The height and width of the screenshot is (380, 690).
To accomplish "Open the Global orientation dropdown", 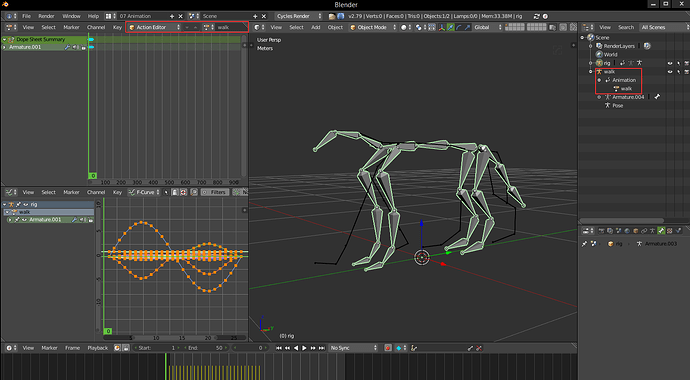I will click(x=488, y=27).
